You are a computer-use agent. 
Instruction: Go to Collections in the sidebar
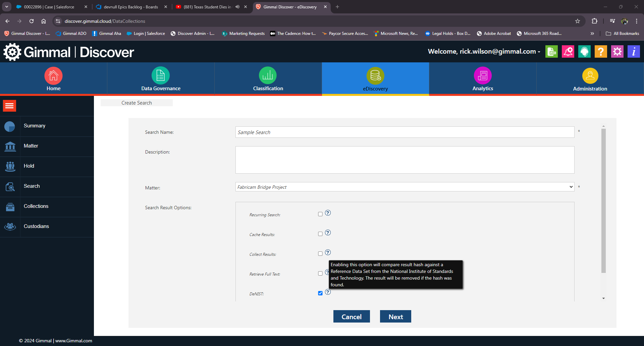[36, 206]
